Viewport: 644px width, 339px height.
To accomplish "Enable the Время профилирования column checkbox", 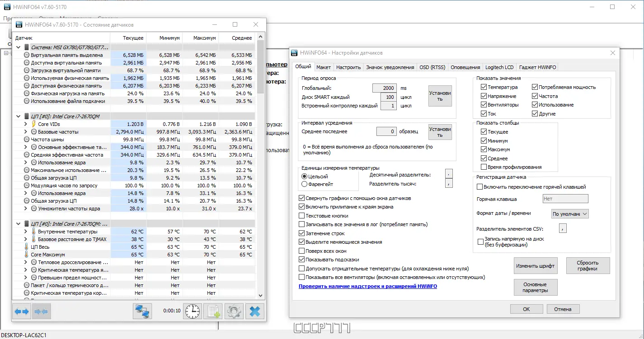I will [484, 167].
